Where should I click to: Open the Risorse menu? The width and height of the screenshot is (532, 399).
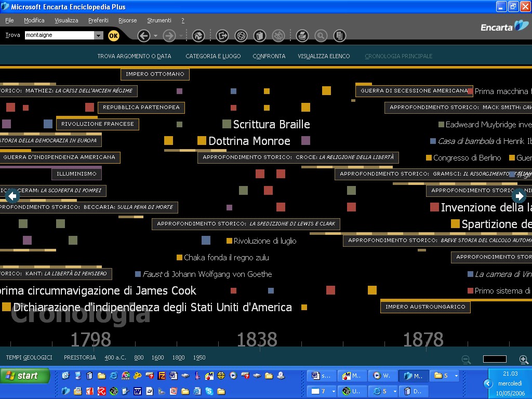(128, 20)
